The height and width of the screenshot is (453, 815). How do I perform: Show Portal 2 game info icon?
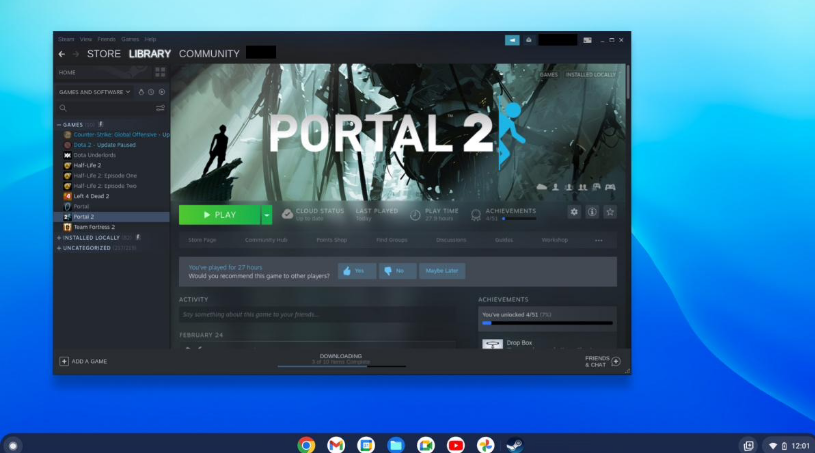pyautogui.click(x=592, y=212)
